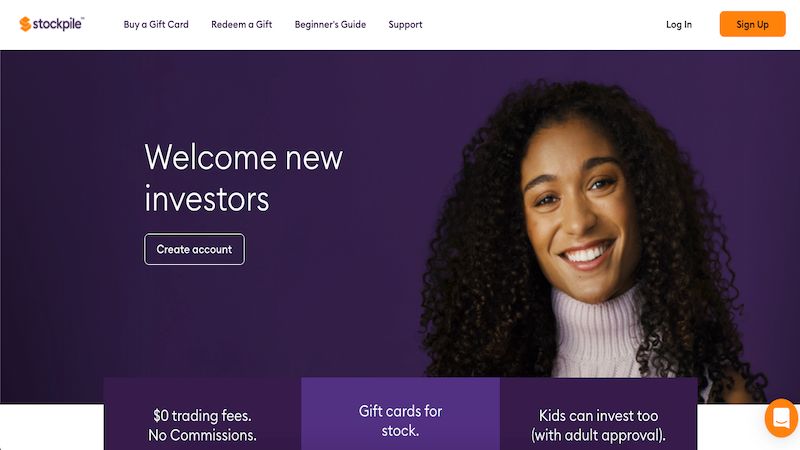Select the "Gift cards for stock." tile
The image size is (800, 450).
point(401,414)
